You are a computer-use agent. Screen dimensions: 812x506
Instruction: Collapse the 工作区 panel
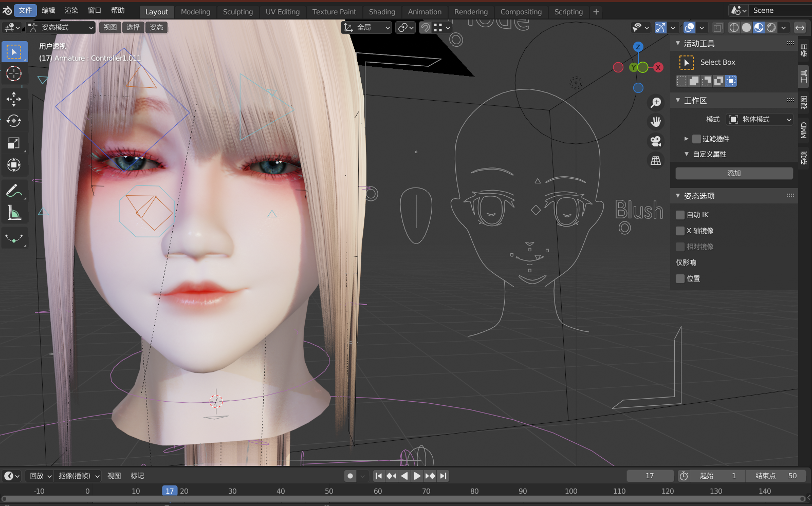(678, 100)
